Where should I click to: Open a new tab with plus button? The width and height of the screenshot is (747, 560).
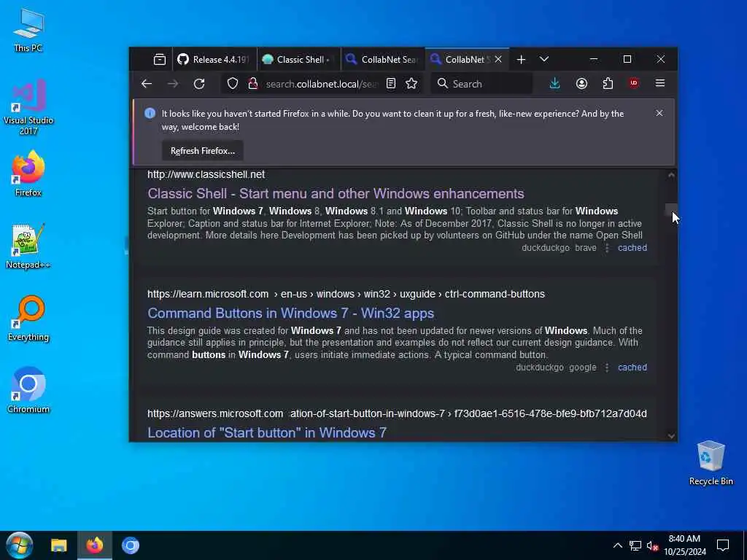click(x=521, y=60)
